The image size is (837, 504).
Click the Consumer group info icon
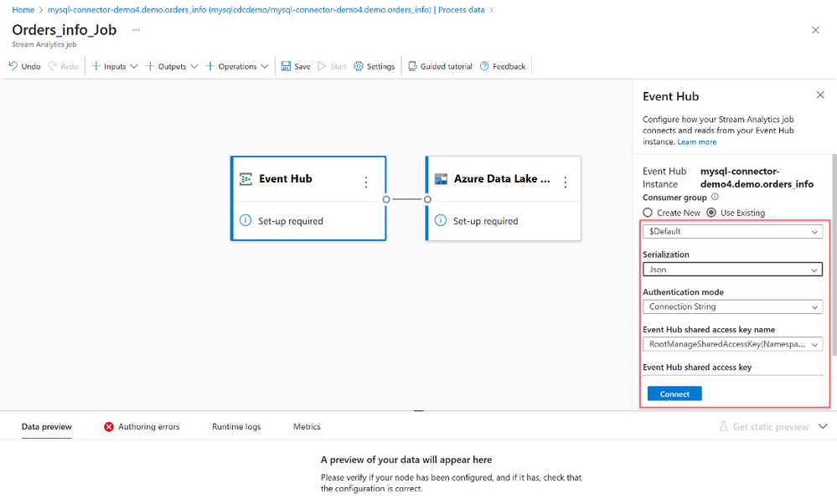coord(715,197)
